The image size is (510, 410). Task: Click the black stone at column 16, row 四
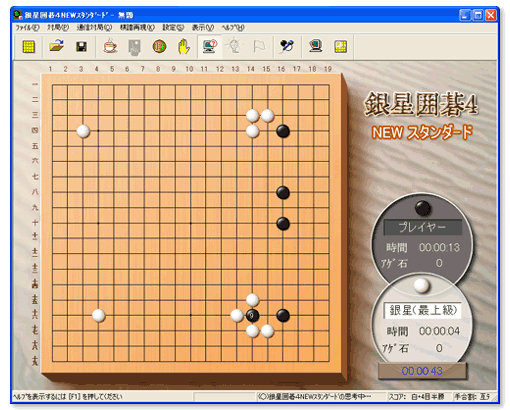pyautogui.click(x=283, y=131)
